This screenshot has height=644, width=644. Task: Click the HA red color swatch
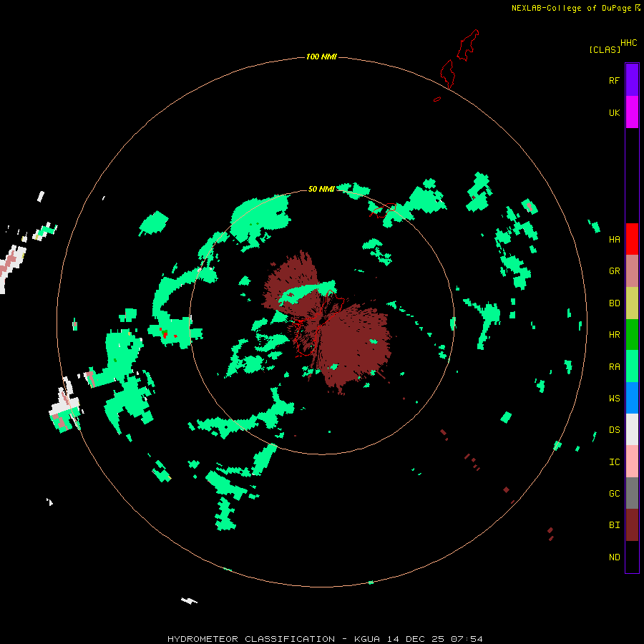tap(632, 239)
